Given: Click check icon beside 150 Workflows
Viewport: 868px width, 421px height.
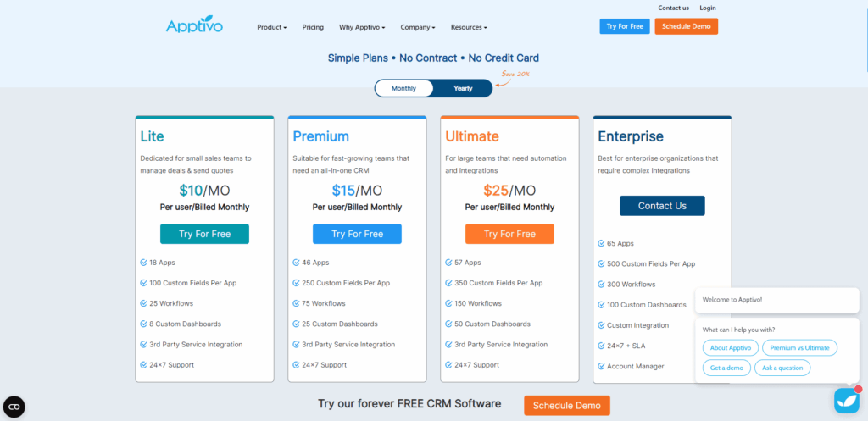Looking at the screenshot, I should point(449,303).
